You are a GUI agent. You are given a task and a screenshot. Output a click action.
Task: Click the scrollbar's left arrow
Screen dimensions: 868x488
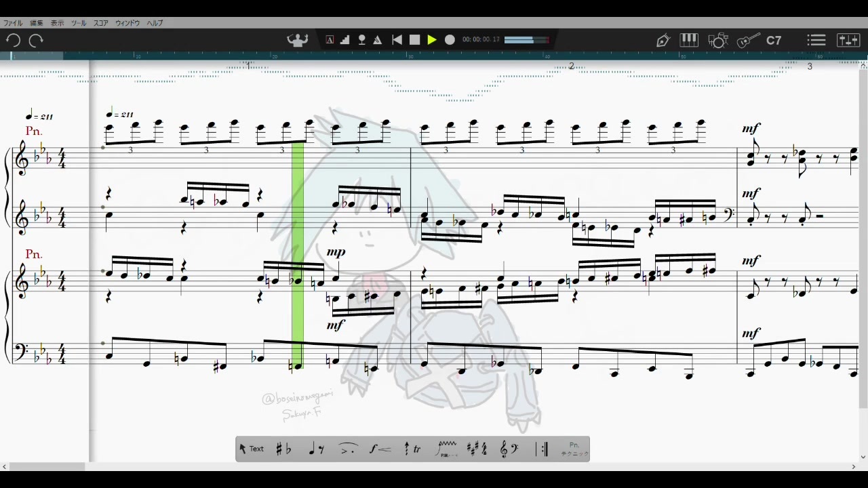[x=4, y=466]
